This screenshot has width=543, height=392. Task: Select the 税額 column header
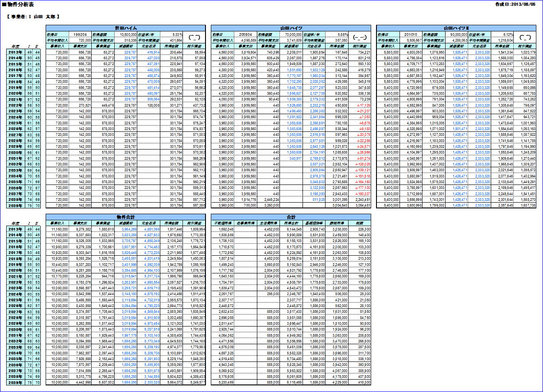tap(360, 223)
